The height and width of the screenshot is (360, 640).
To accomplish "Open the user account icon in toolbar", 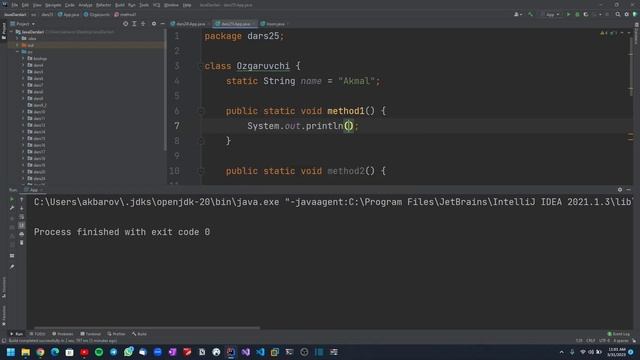I will pyautogui.click(x=517, y=14).
